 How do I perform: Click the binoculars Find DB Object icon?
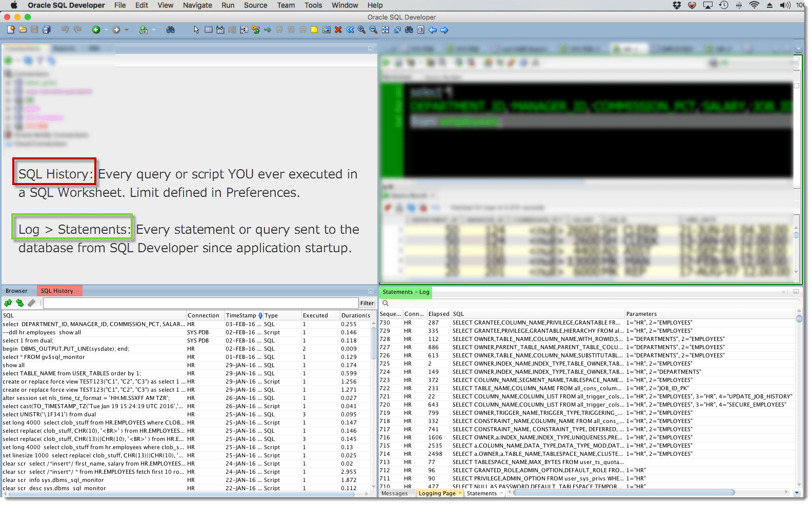click(171, 30)
